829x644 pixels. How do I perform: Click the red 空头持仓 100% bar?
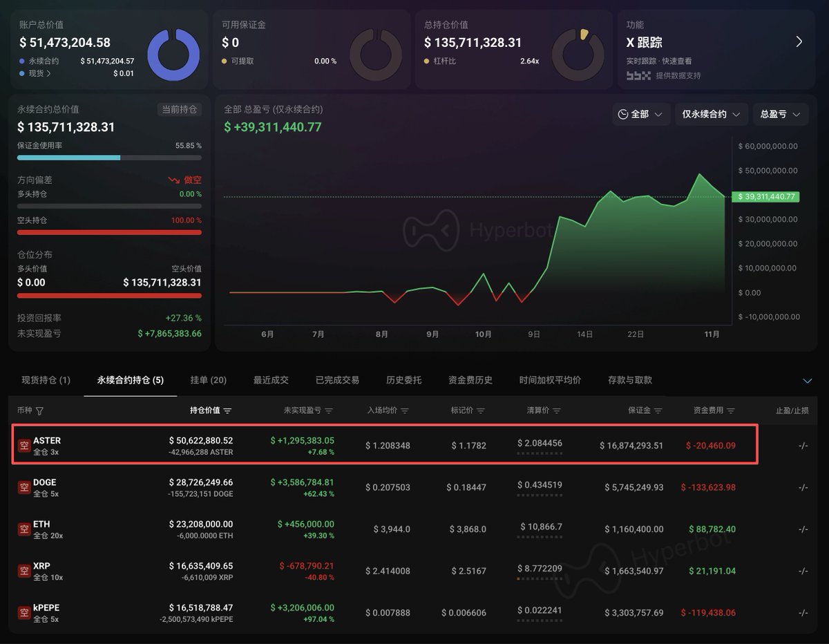109,232
